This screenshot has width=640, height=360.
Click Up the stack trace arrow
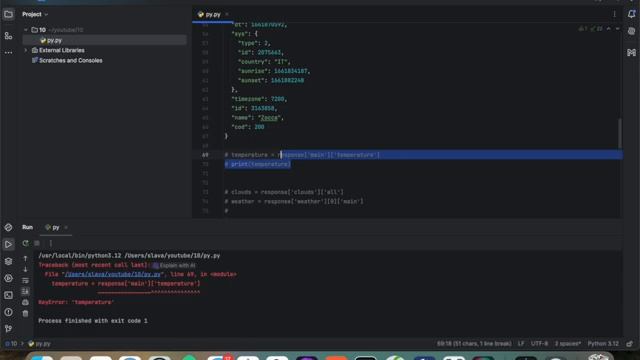[x=25, y=259]
